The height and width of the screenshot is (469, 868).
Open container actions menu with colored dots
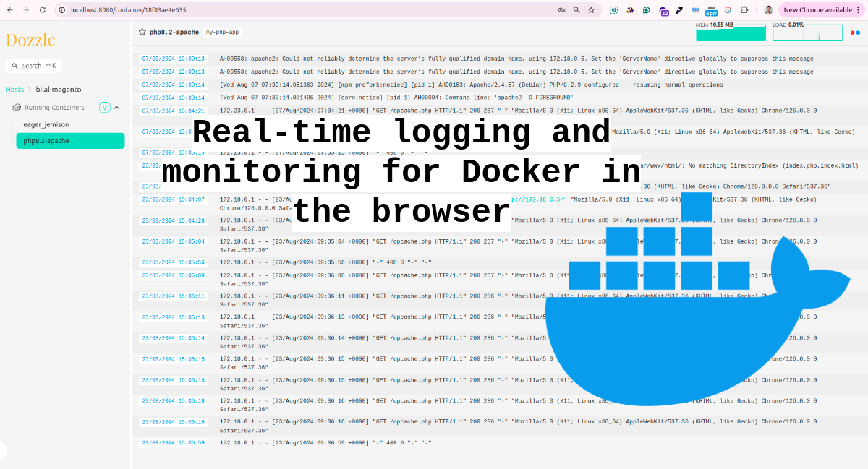tap(855, 33)
